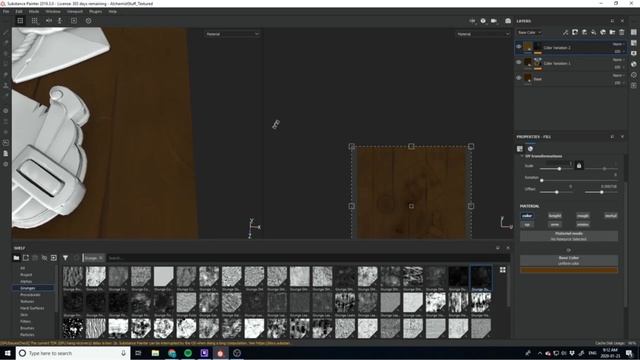Click the Scale slider handle
The image size is (640, 360).
[559, 169]
